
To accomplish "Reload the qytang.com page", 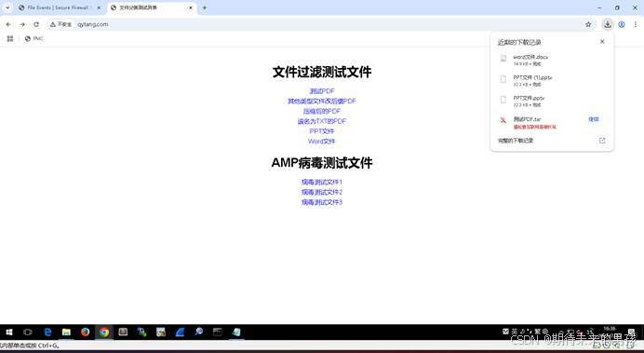I will coord(36,24).
